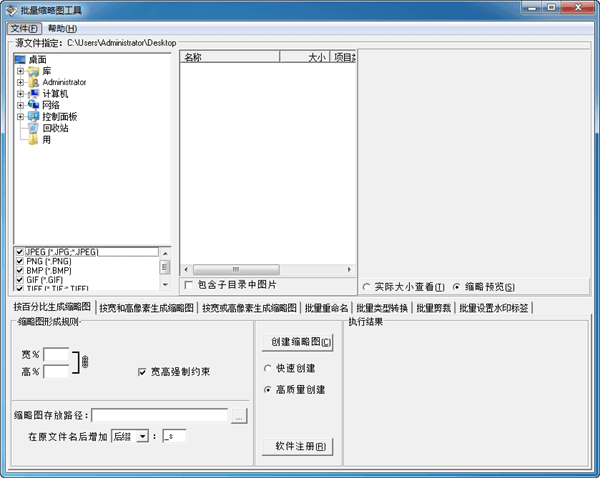Select the 库 (Libraries) folder icon
The image size is (600, 478).
[x=34, y=71]
